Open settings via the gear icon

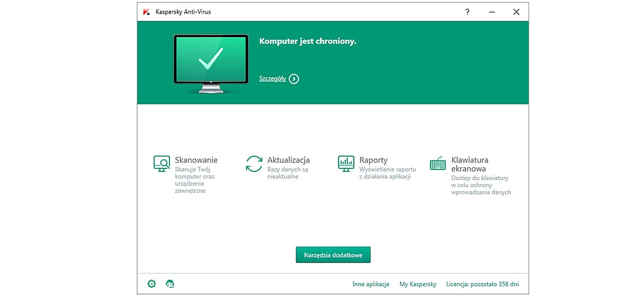(x=152, y=284)
